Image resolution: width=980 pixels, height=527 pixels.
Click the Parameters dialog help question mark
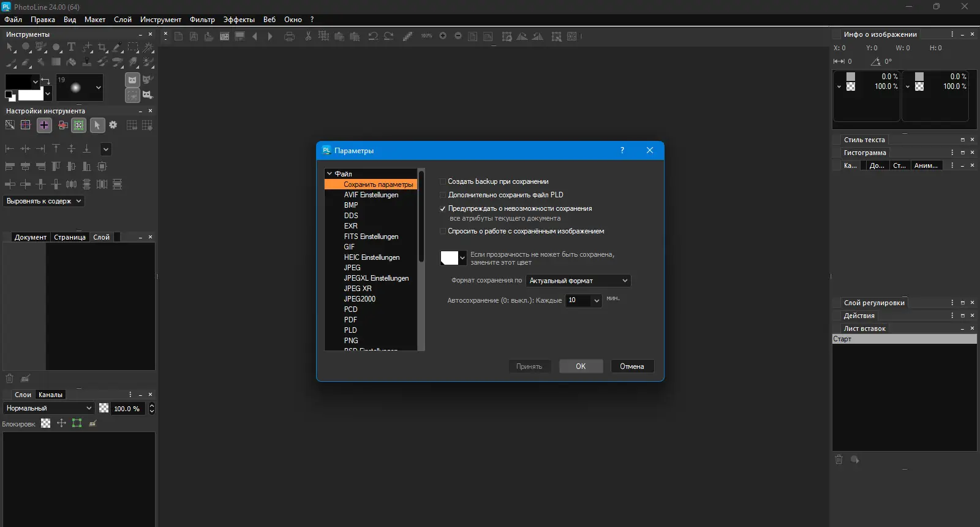(x=622, y=150)
